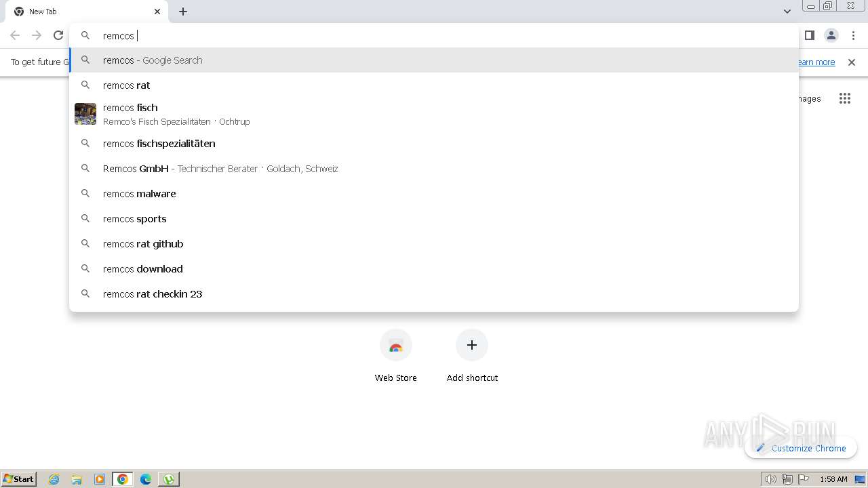Image resolution: width=868 pixels, height=488 pixels.
Task: Pick the remcos sports suggestion
Action: click(x=434, y=219)
